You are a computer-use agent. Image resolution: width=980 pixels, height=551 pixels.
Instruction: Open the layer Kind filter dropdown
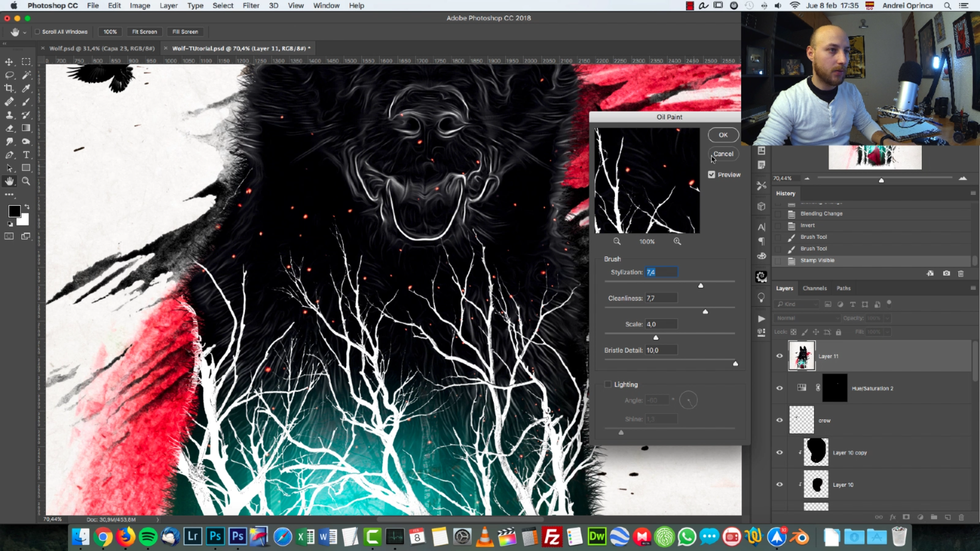(797, 304)
